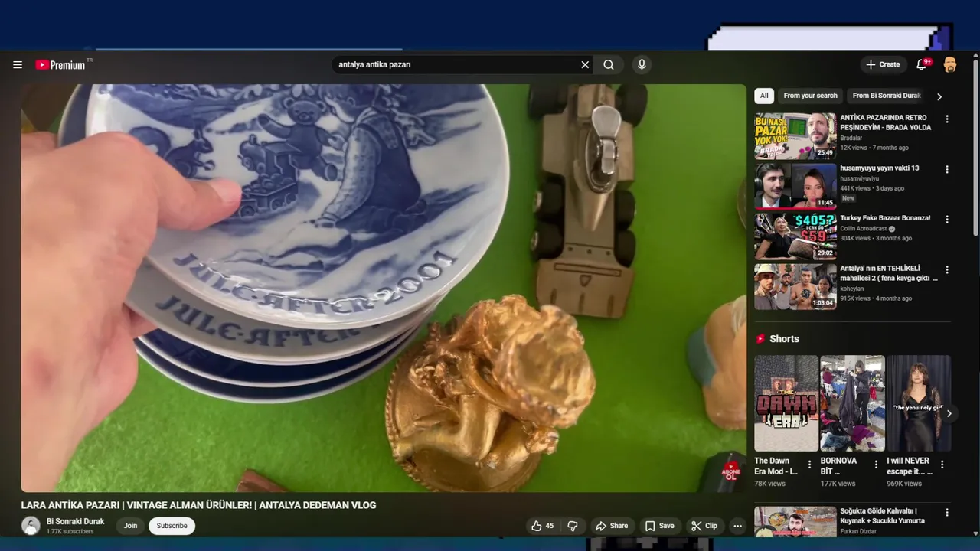Screen dimensions: 980x551
Task: Open options for Soğukta Gölde Kahvaltı video
Action: coord(947,513)
